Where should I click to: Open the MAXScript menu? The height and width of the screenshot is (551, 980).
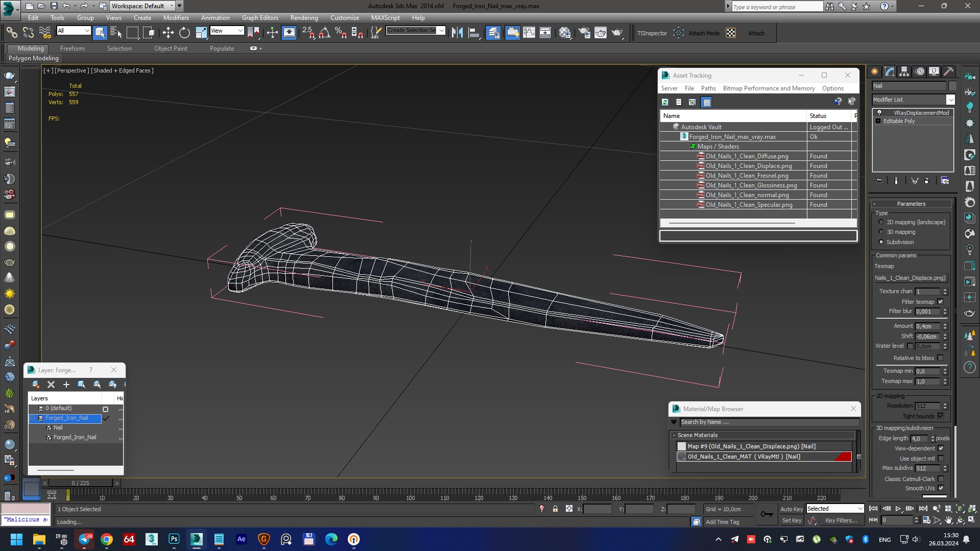coord(385,18)
